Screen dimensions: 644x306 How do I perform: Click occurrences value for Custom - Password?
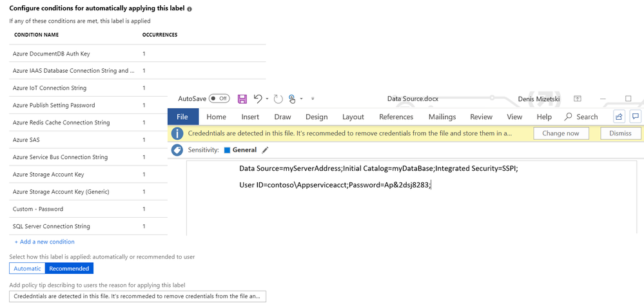coord(144,209)
